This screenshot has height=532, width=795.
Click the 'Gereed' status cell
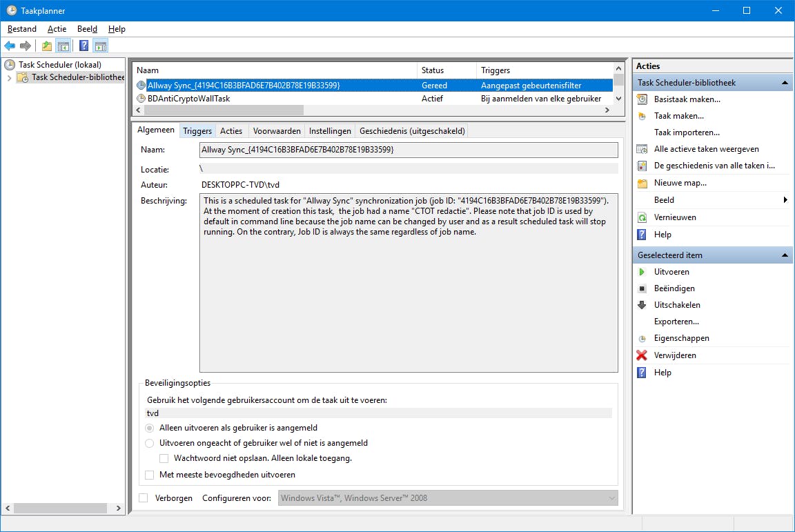pyautogui.click(x=435, y=85)
